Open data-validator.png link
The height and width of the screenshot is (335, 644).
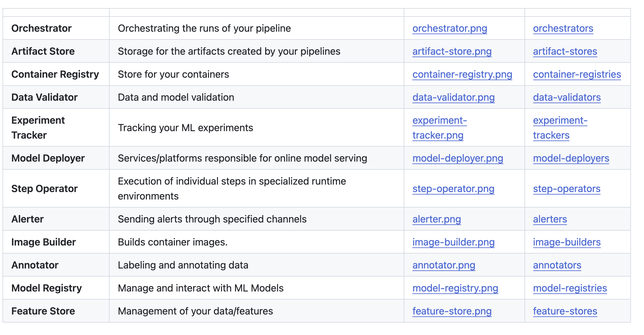[x=453, y=97]
